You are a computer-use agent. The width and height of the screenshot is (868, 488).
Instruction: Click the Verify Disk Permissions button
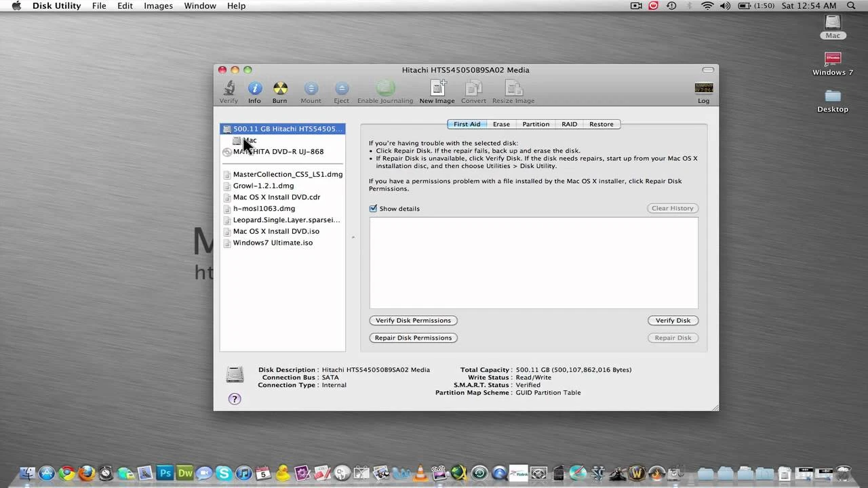[x=413, y=321]
